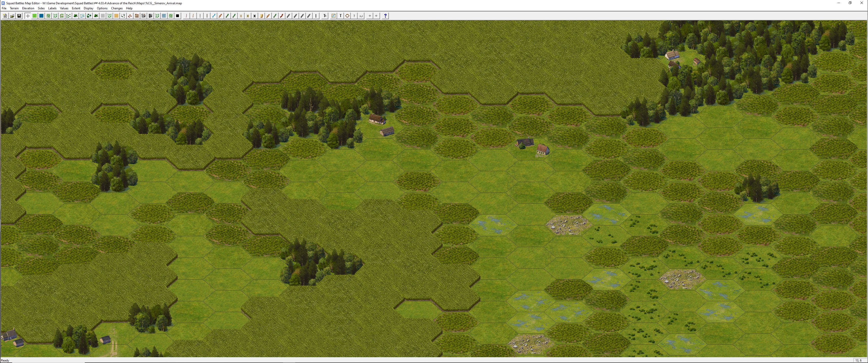
Task: Select the sand colored terrain swatch
Action: (116, 16)
